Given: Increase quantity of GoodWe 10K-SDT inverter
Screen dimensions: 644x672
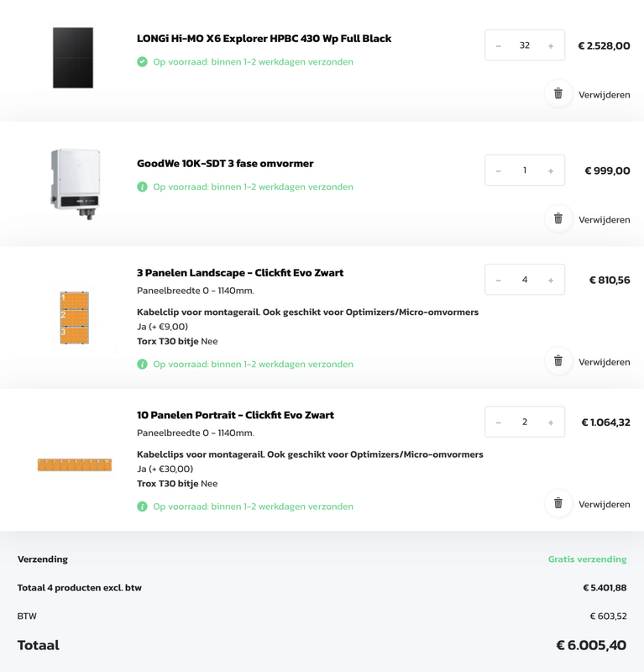Looking at the screenshot, I should pos(551,171).
